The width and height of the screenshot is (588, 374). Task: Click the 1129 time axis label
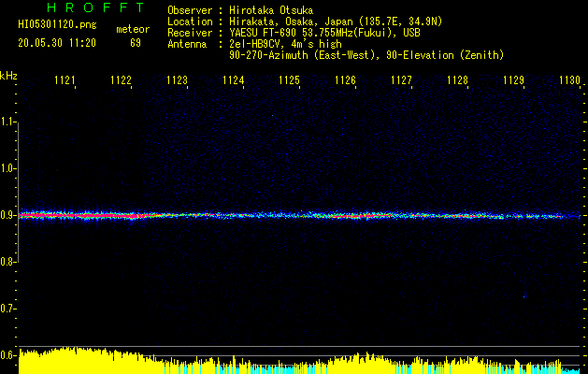pos(513,80)
